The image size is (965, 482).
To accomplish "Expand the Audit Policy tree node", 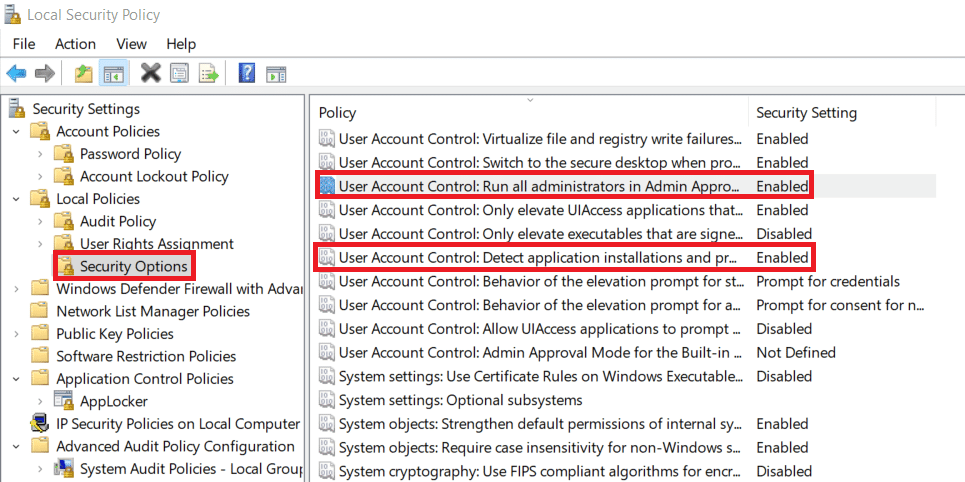I will coord(40,222).
